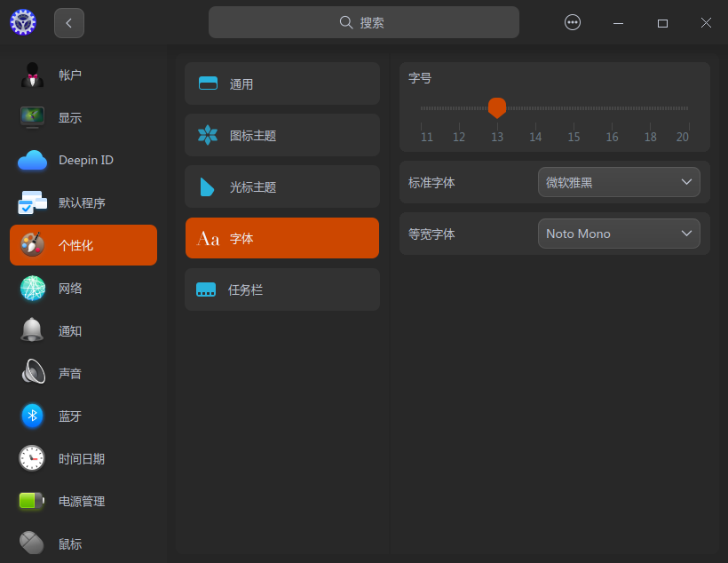Open the 通知 (Notifications) bell icon
This screenshot has width=728, height=563.
[x=32, y=330]
